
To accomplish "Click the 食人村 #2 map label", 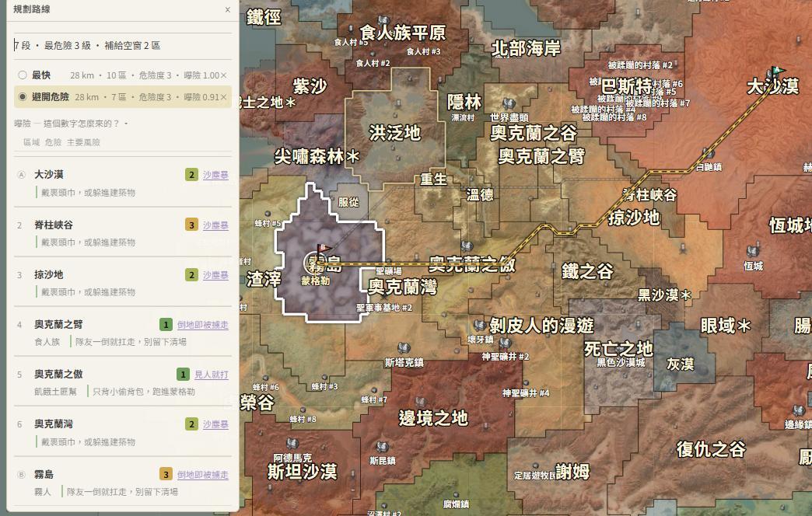I will coord(373,63).
